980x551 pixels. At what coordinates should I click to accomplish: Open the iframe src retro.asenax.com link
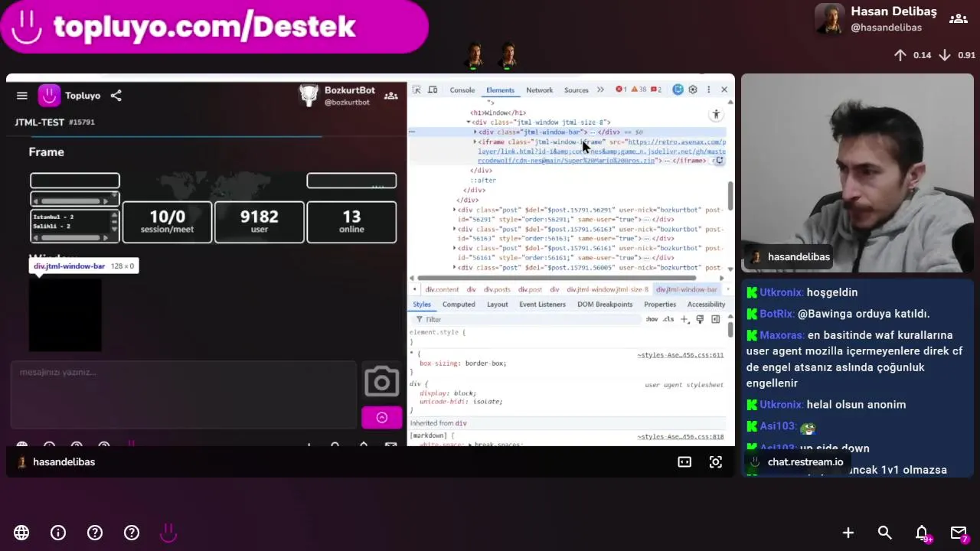(x=602, y=152)
